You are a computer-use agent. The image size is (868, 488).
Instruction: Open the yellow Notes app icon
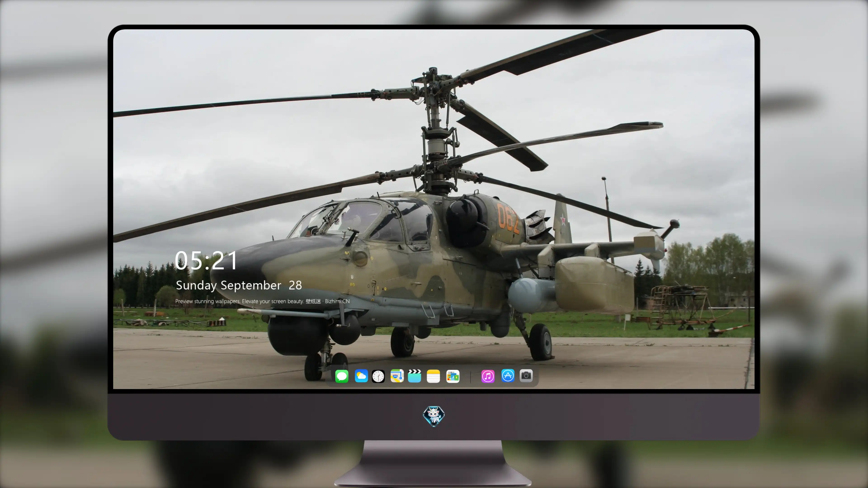pos(433,376)
